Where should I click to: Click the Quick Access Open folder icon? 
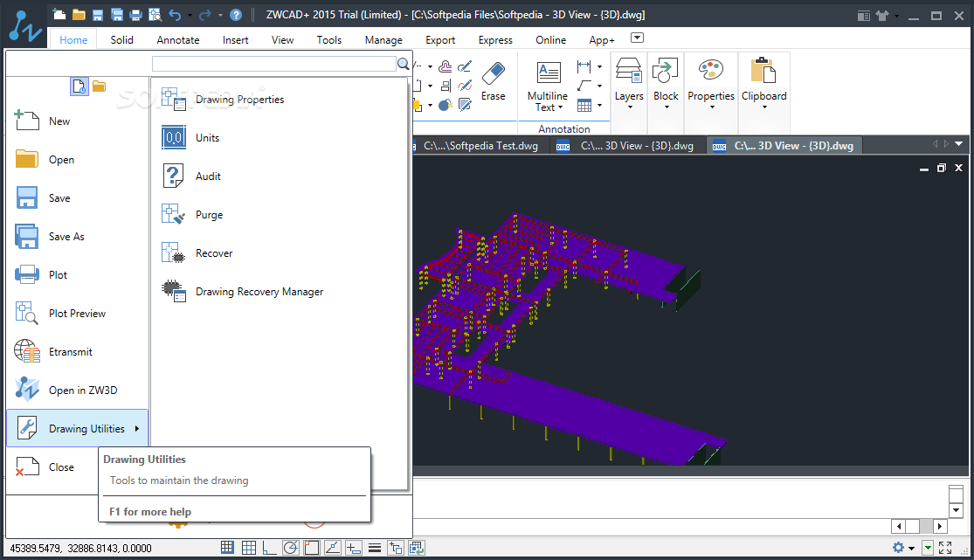click(x=79, y=15)
